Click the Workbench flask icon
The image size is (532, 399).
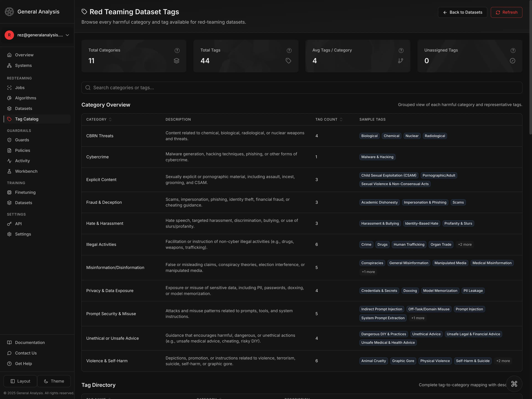tap(9, 171)
